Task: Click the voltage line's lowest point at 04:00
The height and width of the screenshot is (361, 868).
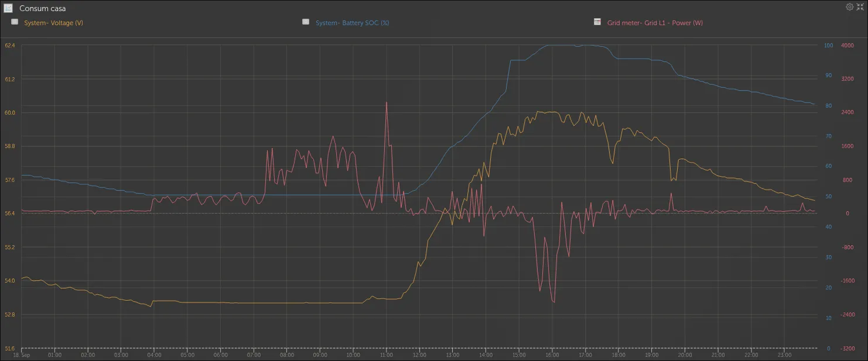Action: click(151, 306)
